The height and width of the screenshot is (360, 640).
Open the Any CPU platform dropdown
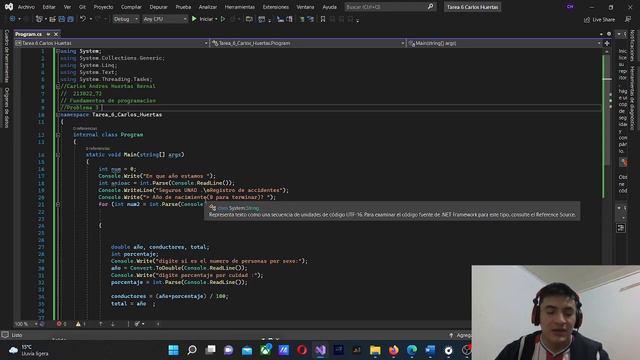click(x=165, y=19)
